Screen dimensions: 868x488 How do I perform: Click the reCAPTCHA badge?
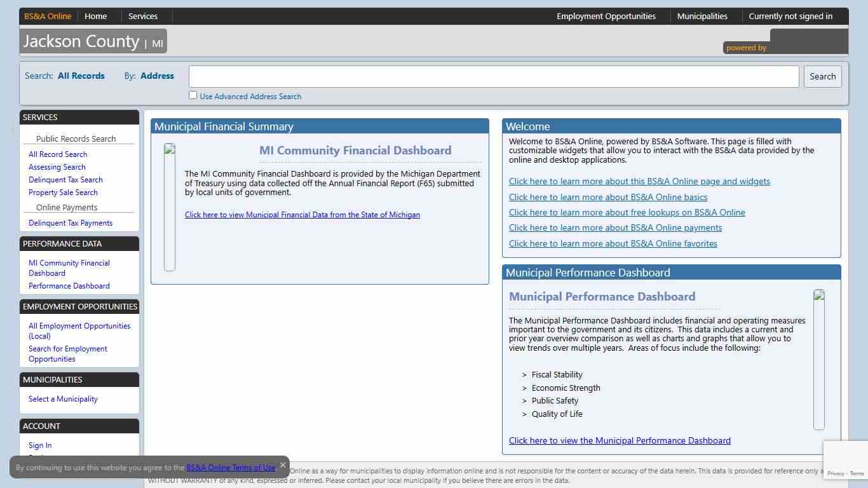point(845,460)
